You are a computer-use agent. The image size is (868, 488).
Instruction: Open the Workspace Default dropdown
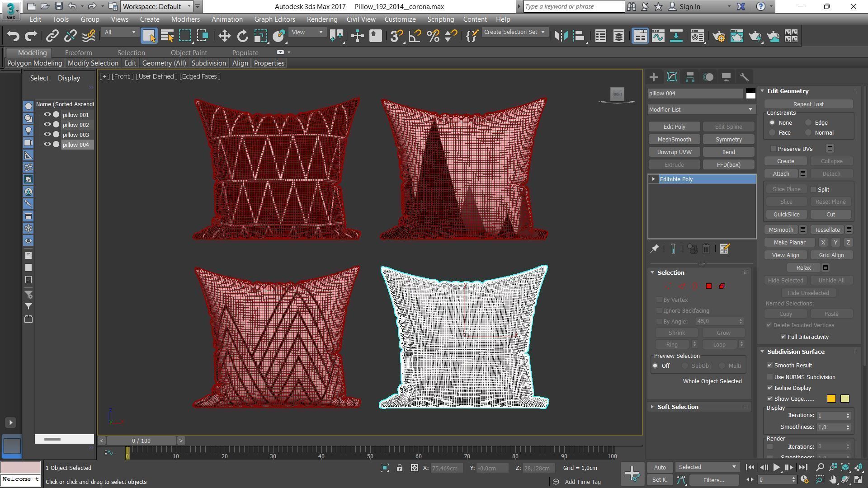coord(157,6)
